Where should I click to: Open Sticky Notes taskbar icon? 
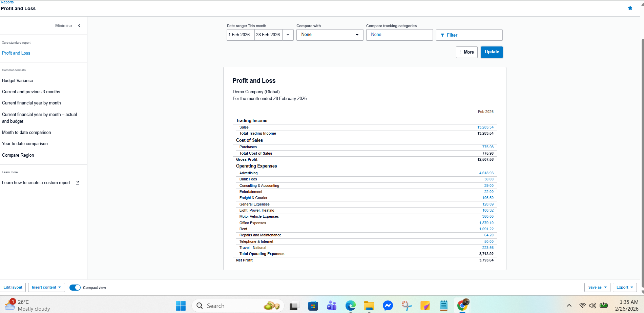tap(425, 306)
